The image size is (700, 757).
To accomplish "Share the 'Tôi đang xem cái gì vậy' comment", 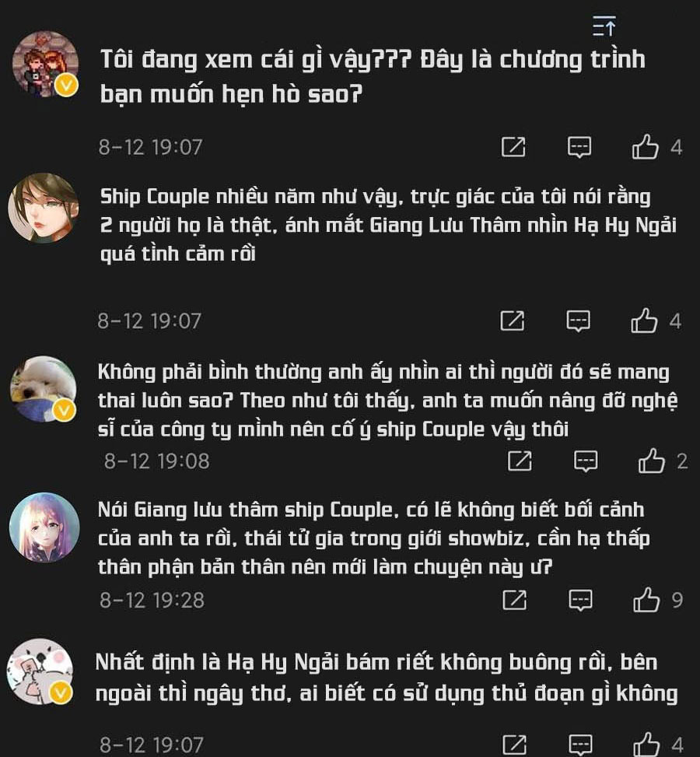I will 513,147.
